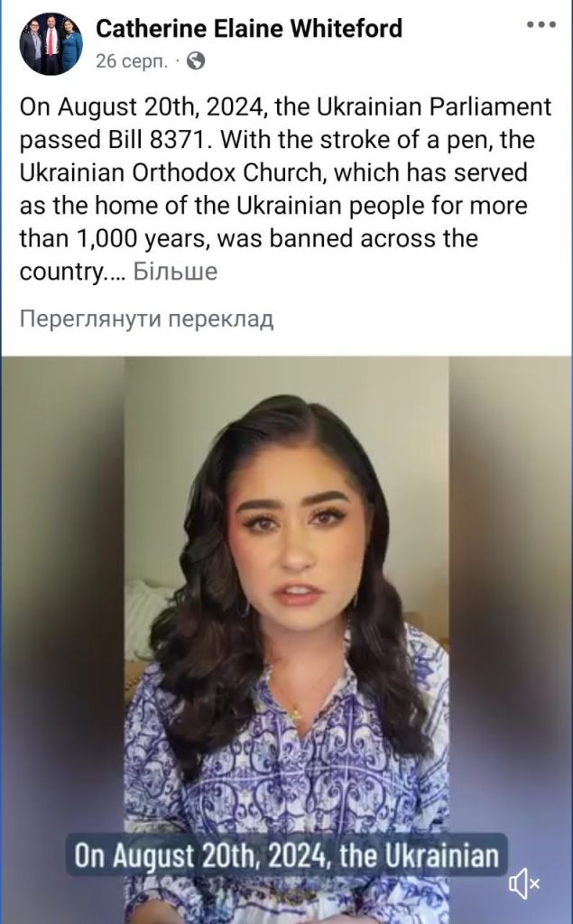
Task: Click the Bill 8371 text in the post
Action: (x=156, y=140)
